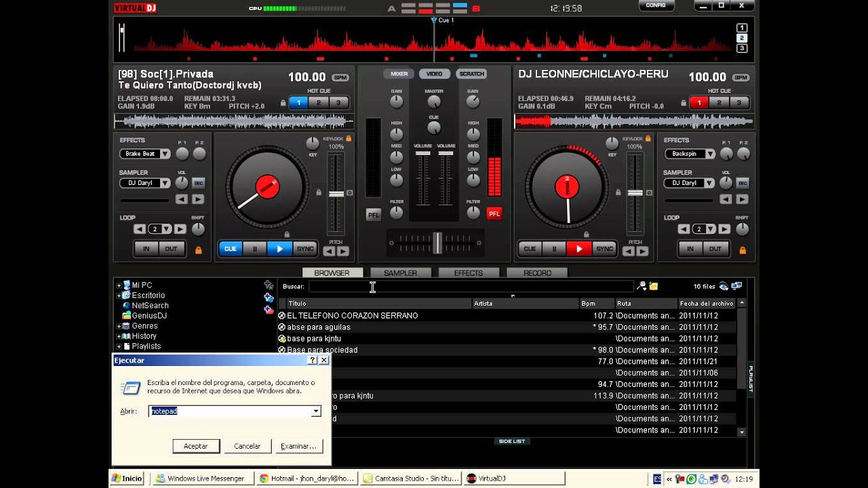Click the Examinar button
Viewport: 868px width, 488px height.
pos(298,446)
